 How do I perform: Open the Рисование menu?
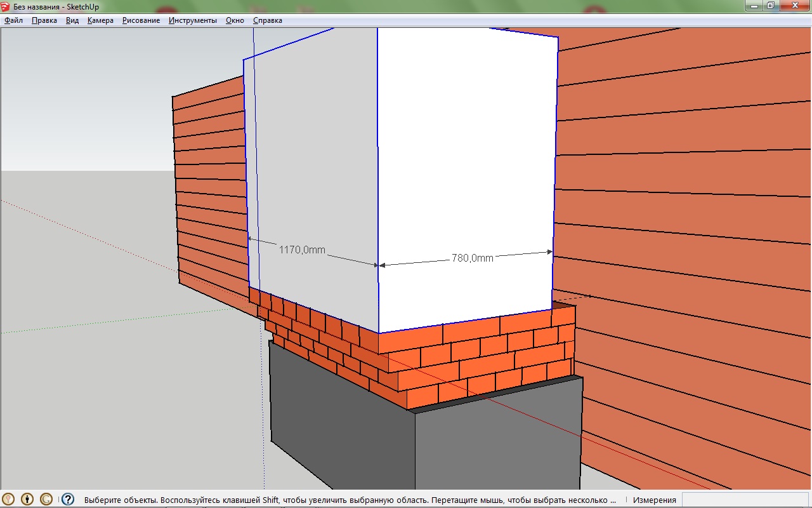[141, 20]
